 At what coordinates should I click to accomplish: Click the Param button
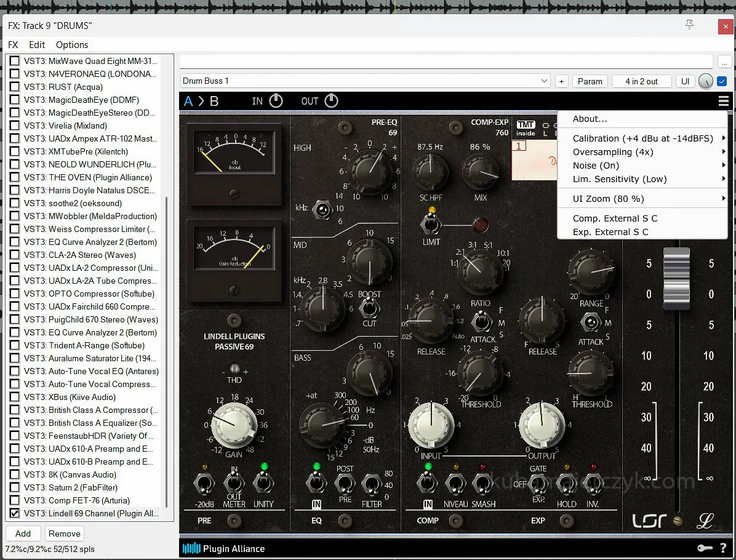(x=590, y=81)
